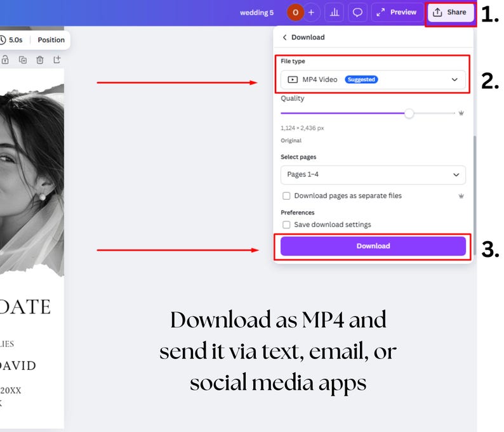Click the 5.0s duration timer

click(11, 40)
